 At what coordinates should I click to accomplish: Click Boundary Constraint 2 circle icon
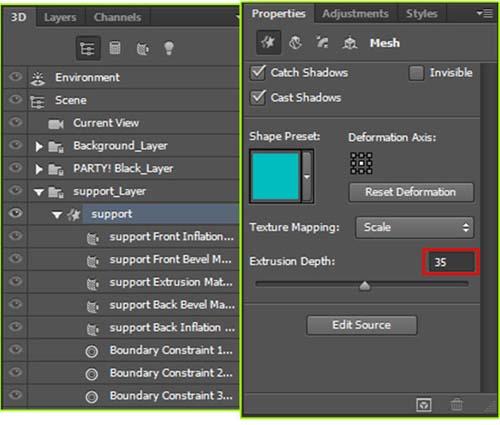[x=92, y=374]
